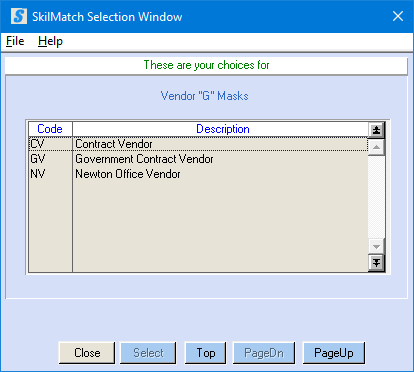The width and height of the screenshot is (414, 372).
Task: Click the SkilMatch S logo icon
Action: click(19, 16)
